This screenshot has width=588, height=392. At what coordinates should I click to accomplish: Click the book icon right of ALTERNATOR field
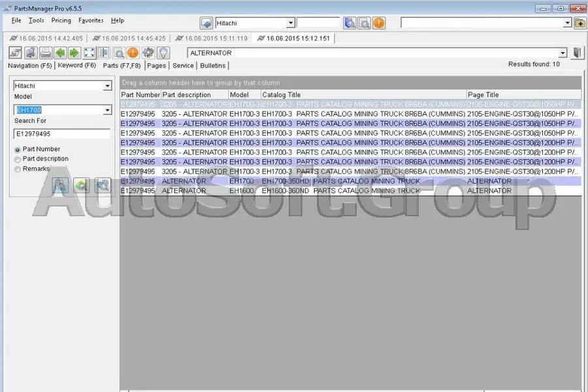click(578, 53)
